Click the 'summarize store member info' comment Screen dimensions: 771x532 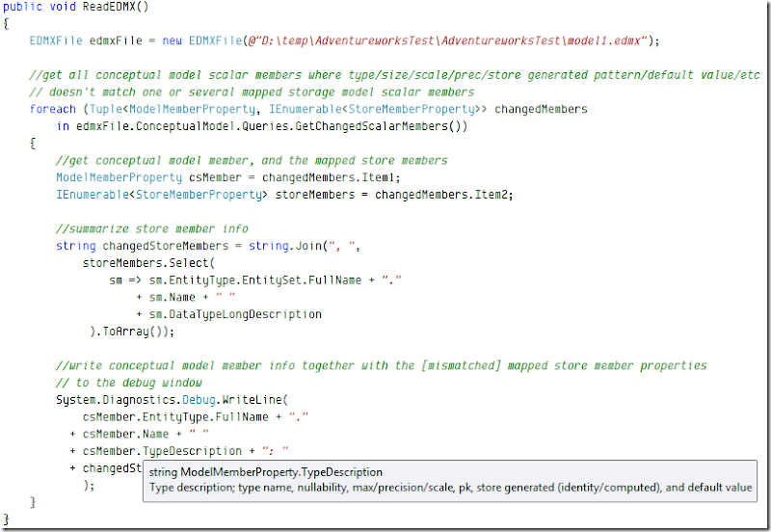coord(151,228)
